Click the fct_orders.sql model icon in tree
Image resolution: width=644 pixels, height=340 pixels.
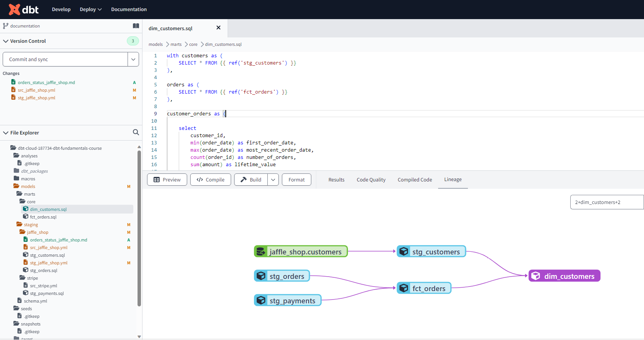point(26,217)
